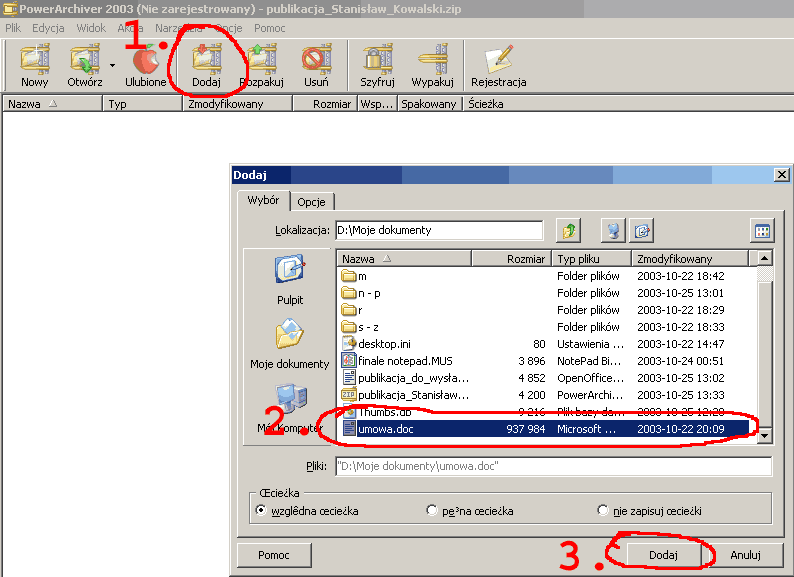Open the Edycja menu

pos(48,28)
